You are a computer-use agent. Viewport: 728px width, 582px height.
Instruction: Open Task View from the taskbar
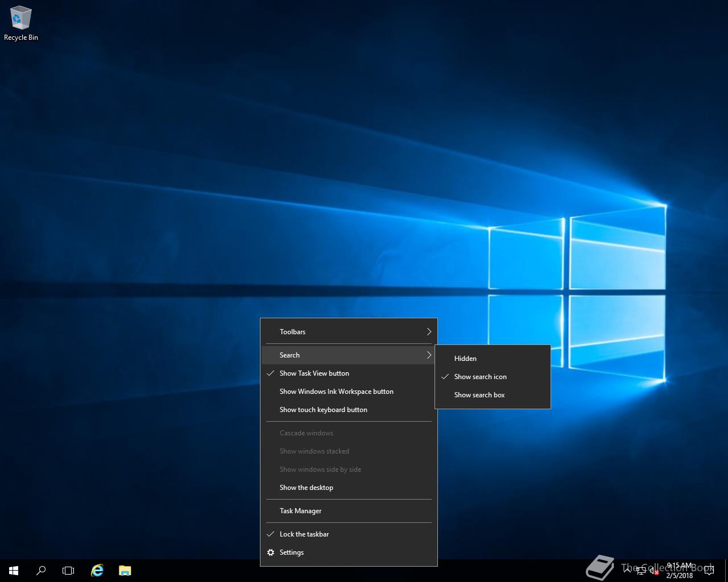point(68,570)
